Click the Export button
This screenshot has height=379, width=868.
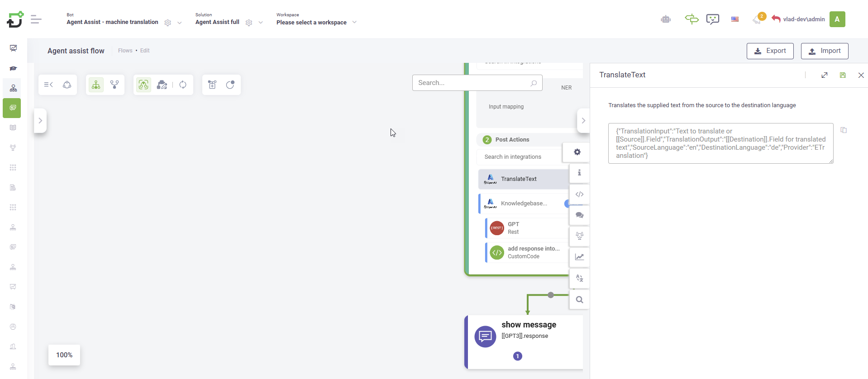tap(770, 51)
